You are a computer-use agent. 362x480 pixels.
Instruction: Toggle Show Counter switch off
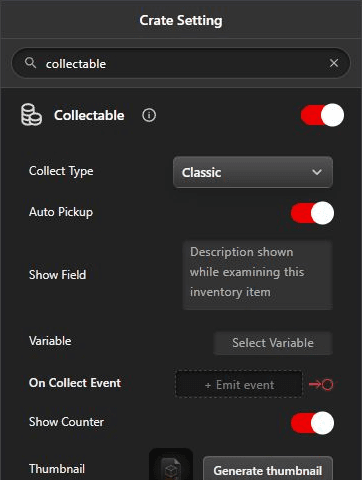click(x=312, y=423)
